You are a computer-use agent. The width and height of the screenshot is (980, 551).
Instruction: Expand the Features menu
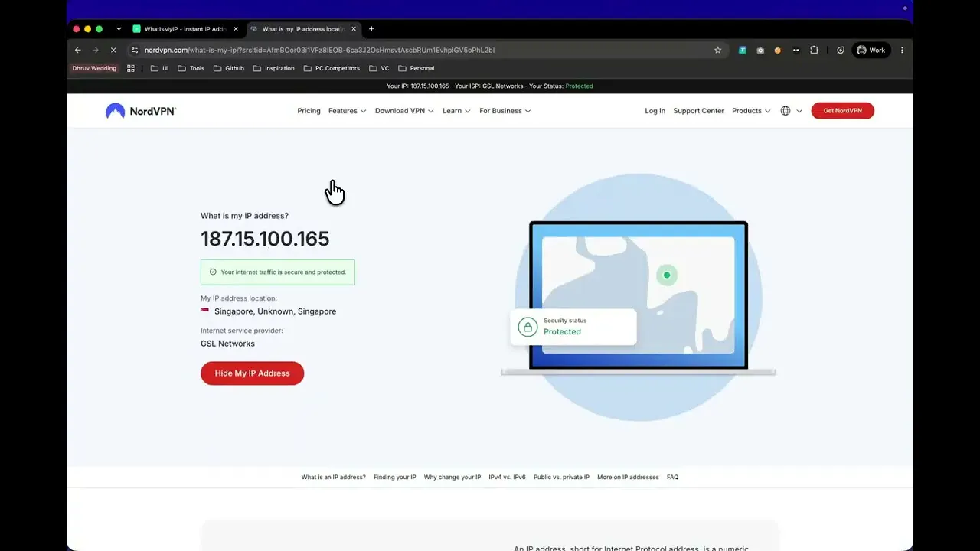[347, 111]
